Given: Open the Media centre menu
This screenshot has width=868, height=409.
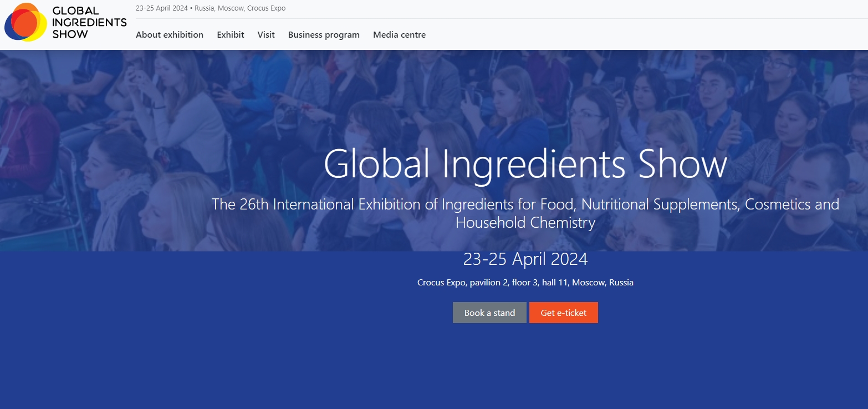Looking at the screenshot, I should coord(399,34).
